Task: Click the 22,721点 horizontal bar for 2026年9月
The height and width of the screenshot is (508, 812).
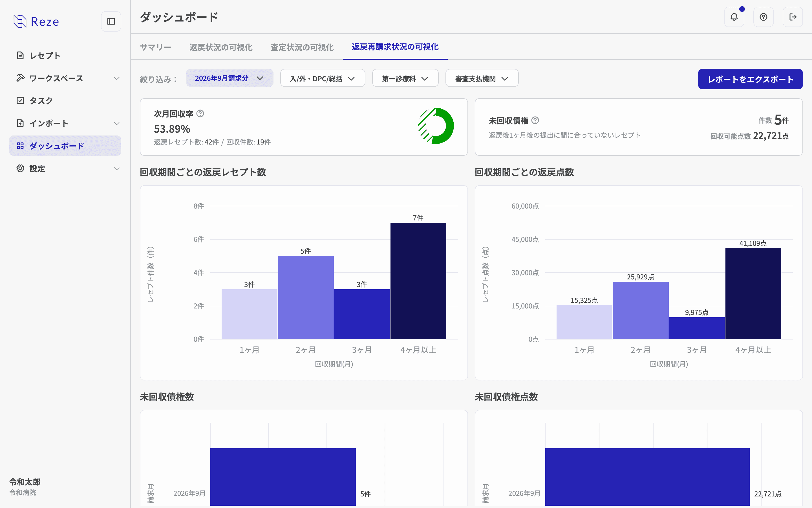Action: (647, 476)
